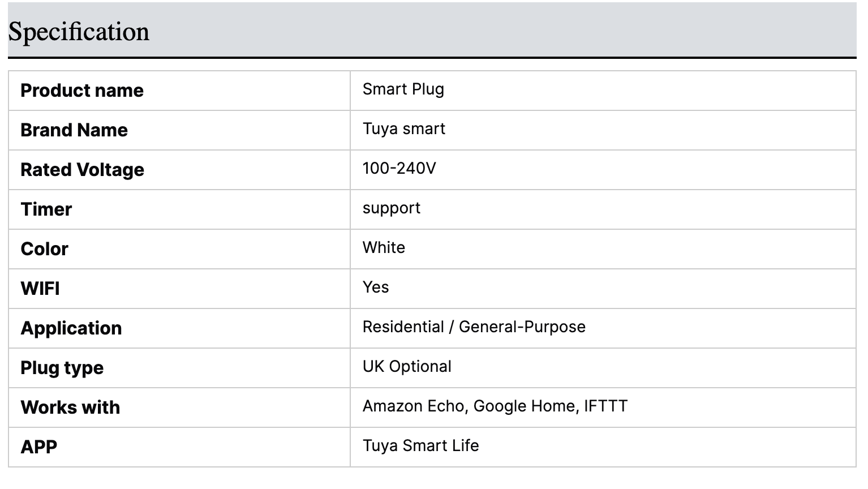Click the Application row label
The height and width of the screenshot is (489, 868).
[x=71, y=328]
